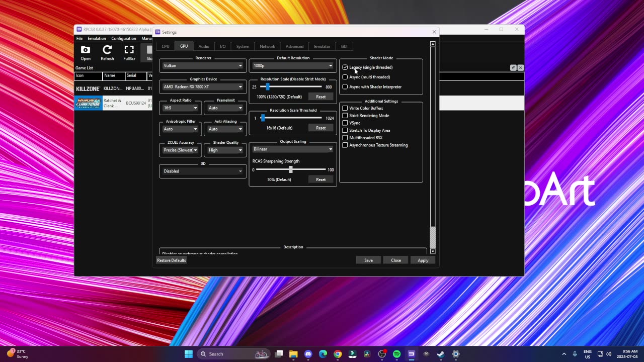Reset the Resolution Scale value

pyautogui.click(x=320, y=97)
